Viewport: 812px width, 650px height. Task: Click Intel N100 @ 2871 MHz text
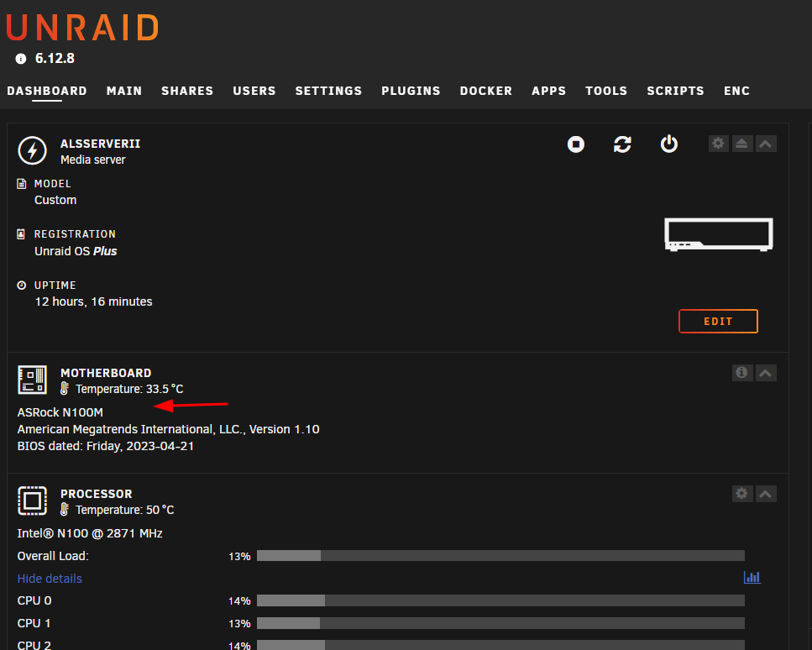tap(90, 533)
